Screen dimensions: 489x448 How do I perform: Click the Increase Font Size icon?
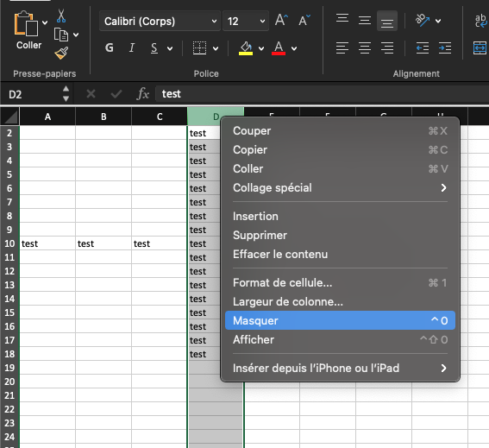click(281, 21)
